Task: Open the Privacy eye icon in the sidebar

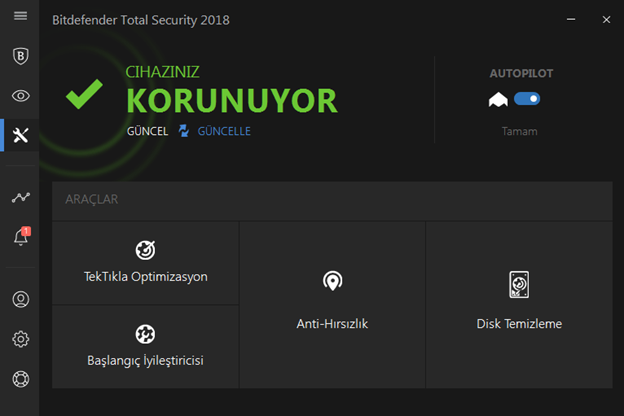Action: coord(20,96)
